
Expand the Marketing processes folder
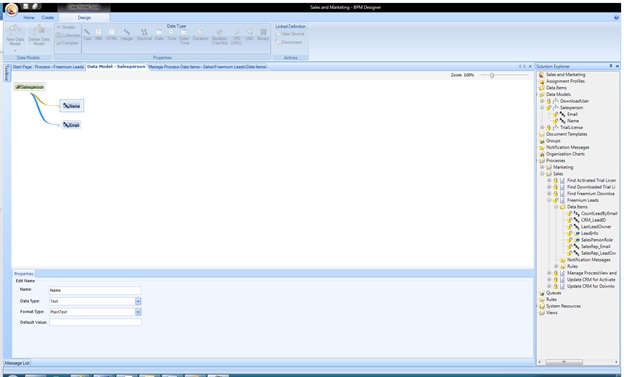(542, 167)
